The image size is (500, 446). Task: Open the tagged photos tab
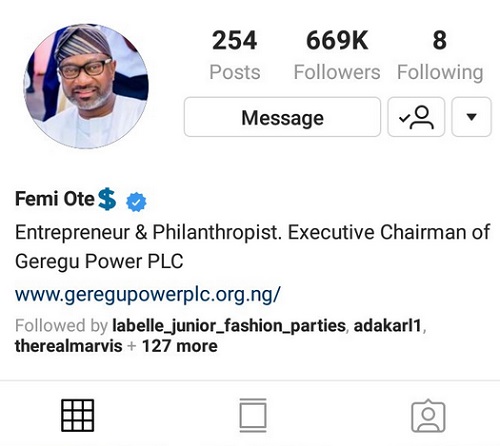[428, 416]
